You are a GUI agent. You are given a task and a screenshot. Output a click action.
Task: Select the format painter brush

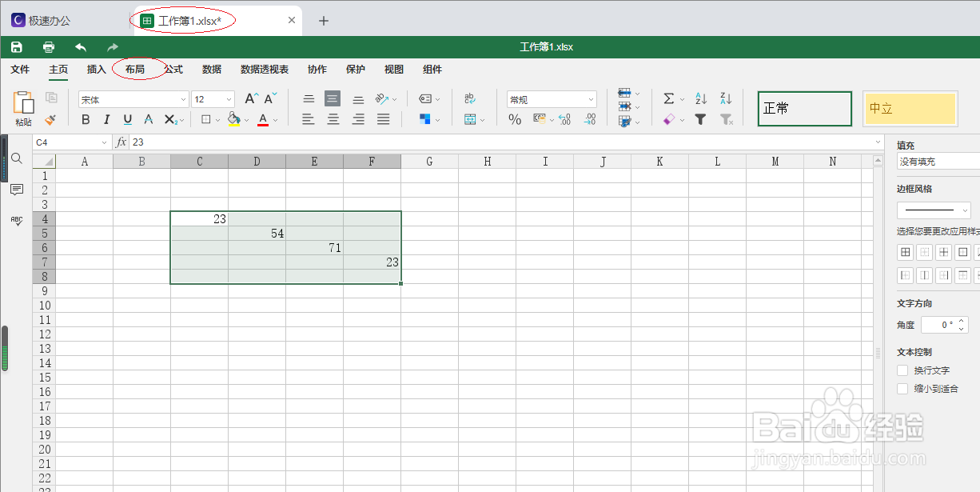[51, 119]
